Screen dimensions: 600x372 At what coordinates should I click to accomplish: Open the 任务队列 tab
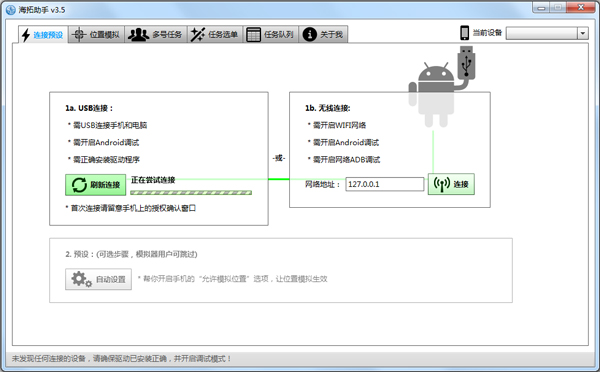[x=271, y=34]
